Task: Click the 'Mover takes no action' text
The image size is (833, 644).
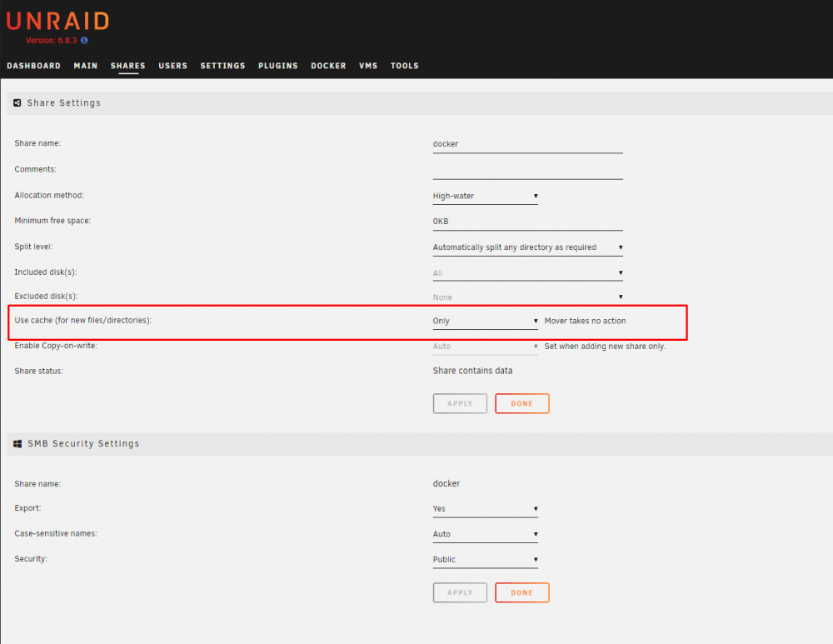Action: [585, 321]
